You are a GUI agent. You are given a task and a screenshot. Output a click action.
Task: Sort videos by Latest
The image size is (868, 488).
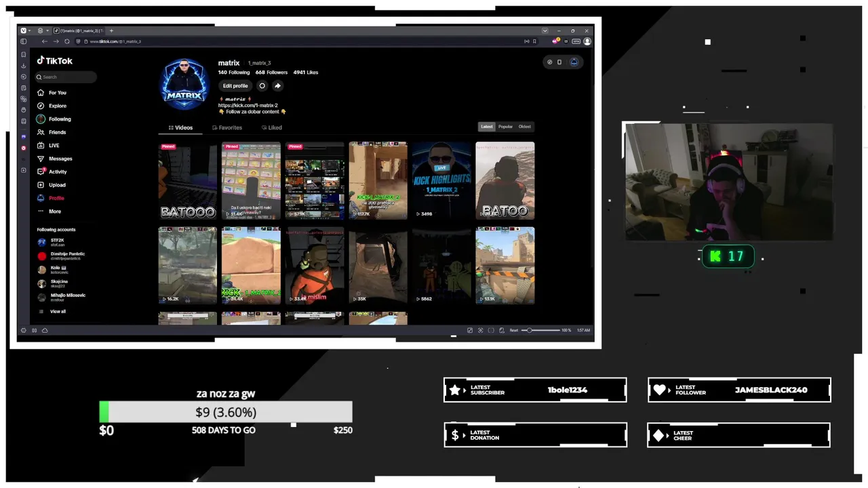[487, 127]
